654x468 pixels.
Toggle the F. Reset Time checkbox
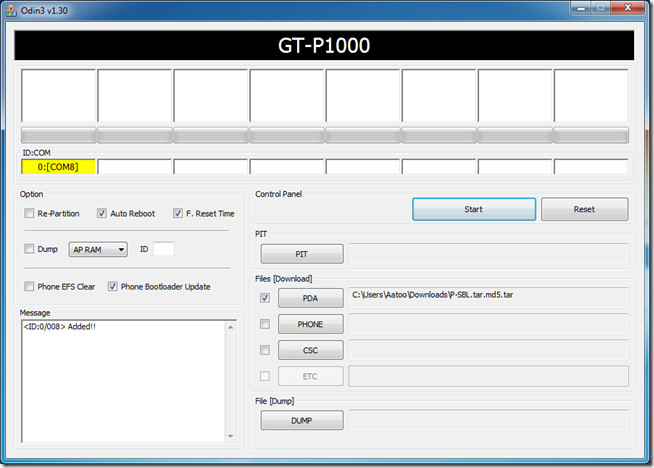(x=178, y=214)
